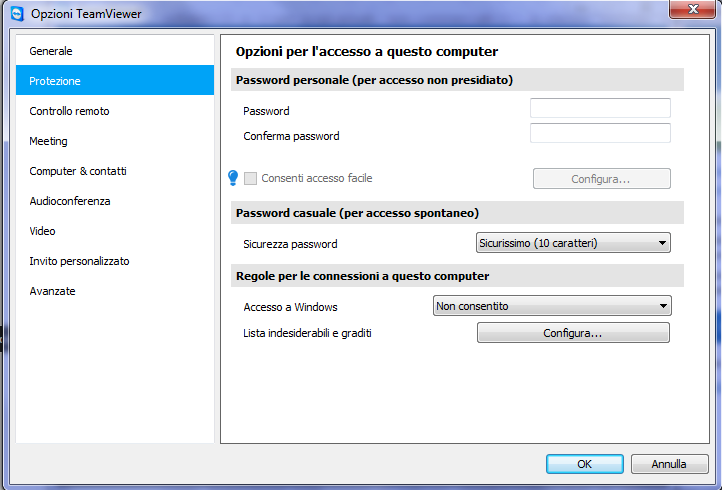The image size is (722, 490).
Task: Open Computer & contatti settings
Action: [78, 171]
